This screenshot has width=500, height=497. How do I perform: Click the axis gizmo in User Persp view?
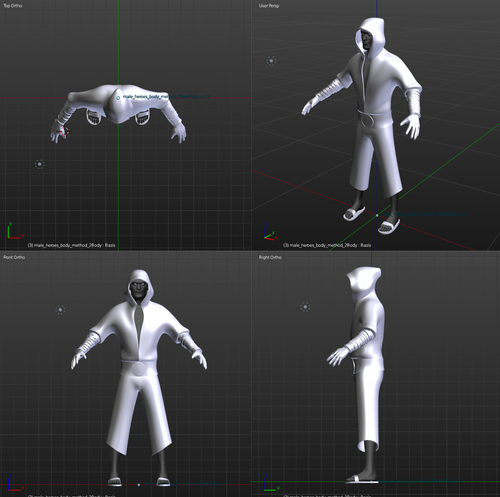[x=270, y=232]
